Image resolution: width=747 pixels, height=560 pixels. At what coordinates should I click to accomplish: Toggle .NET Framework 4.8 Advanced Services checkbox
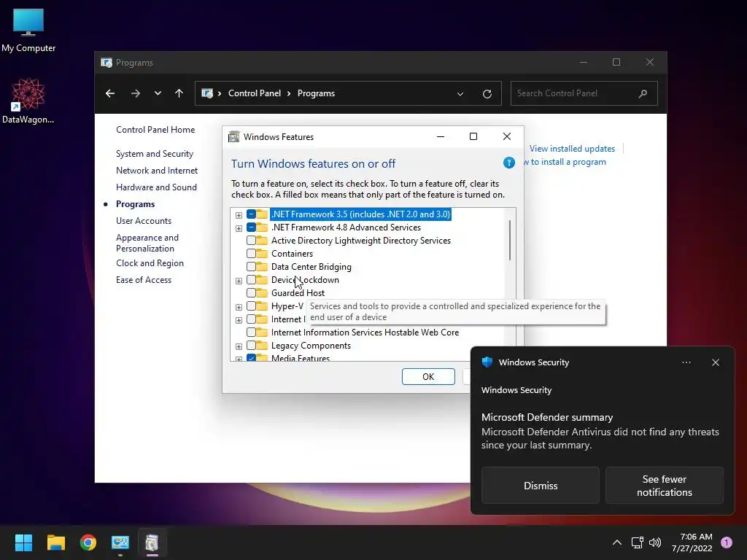point(251,227)
